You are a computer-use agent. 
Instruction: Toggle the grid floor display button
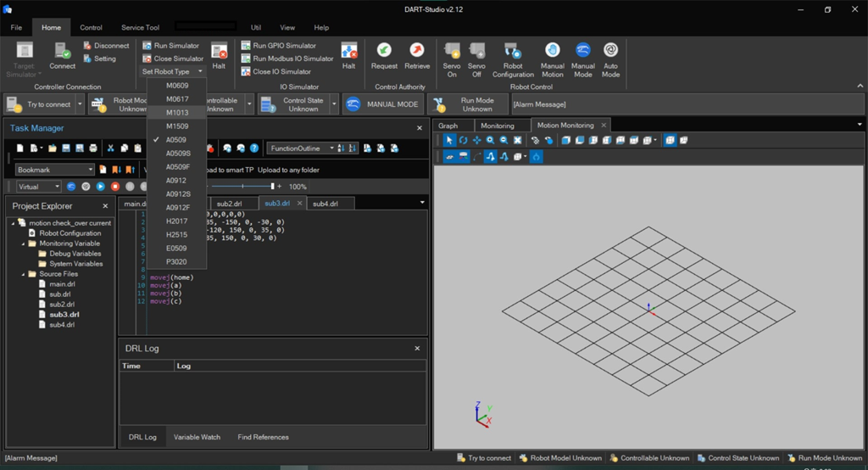click(x=449, y=157)
